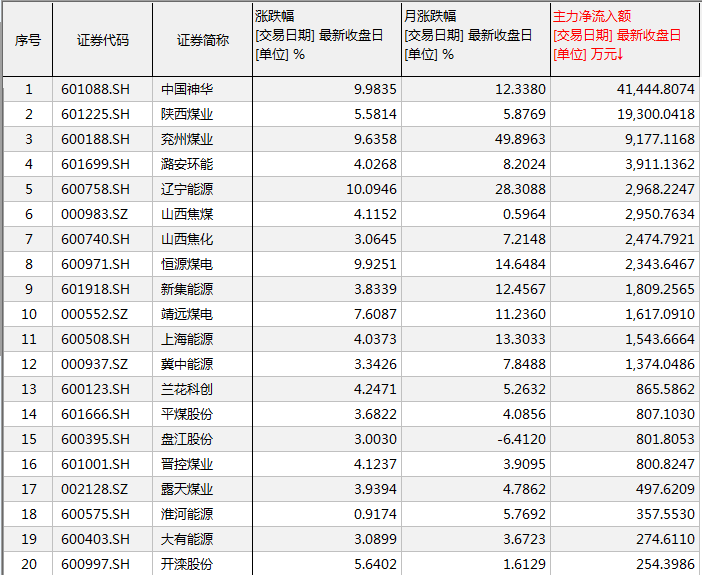This screenshot has width=702, height=575.
Task: Select the change value 9.9835
Action: point(375,89)
